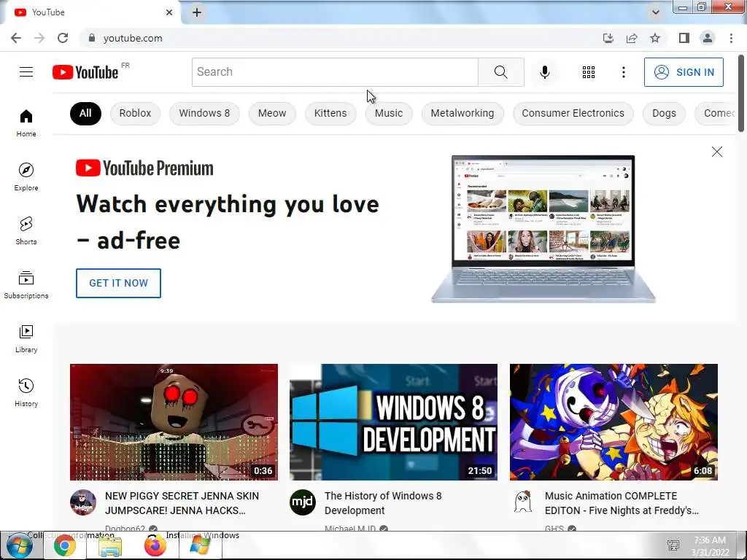This screenshot has width=747, height=560.
Task: Open 'Music Animation COMPLETE EDITON' title
Action: coord(622,503)
